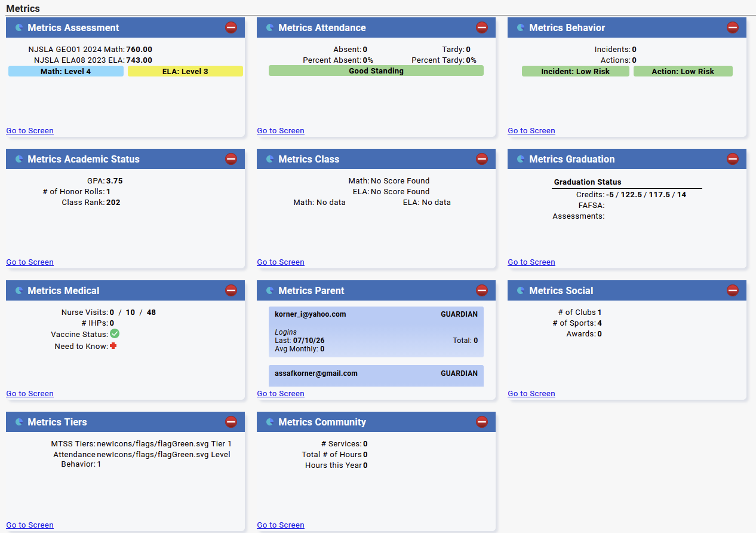Remove the Metrics Social widget with red minus
This screenshot has height=533, width=756.
pos(733,290)
